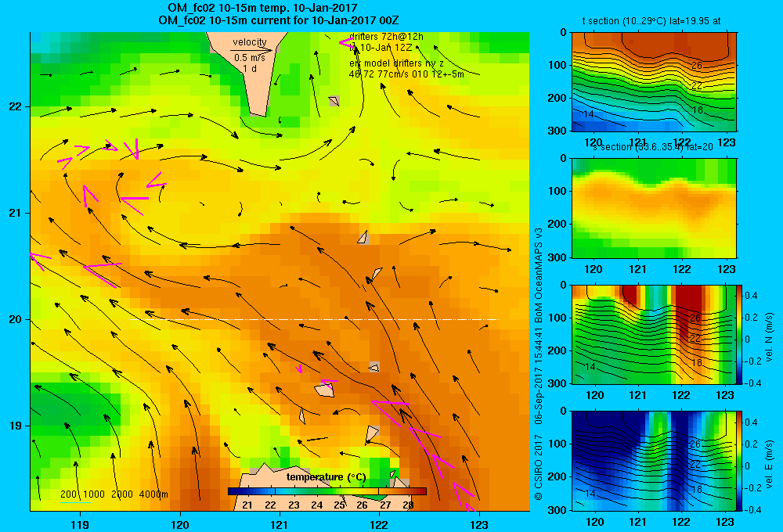The image size is (783, 532).
Task: Click the "vel. E (m/s)" axis label
Action: coord(769,464)
